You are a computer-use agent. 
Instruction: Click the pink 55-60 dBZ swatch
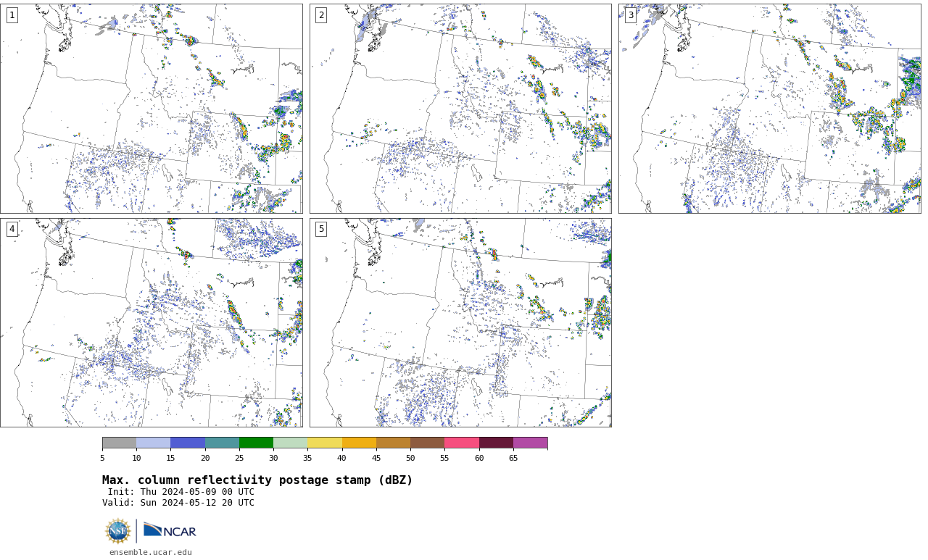[462, 443]
